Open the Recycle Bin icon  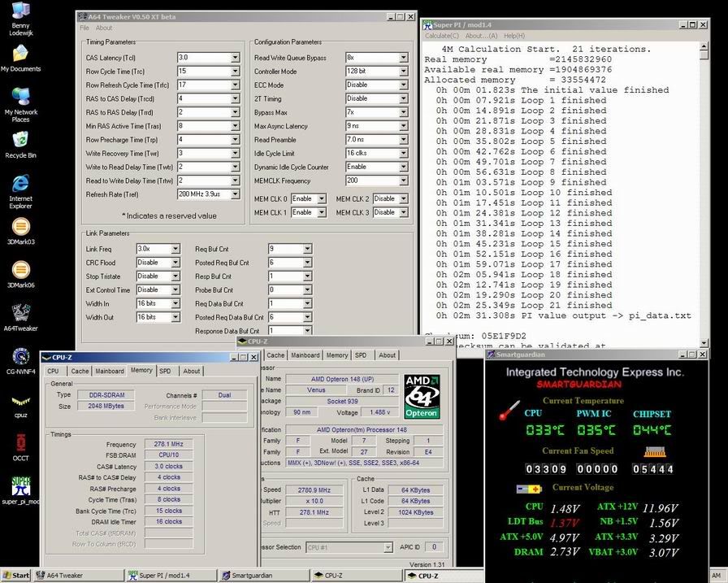20,140
